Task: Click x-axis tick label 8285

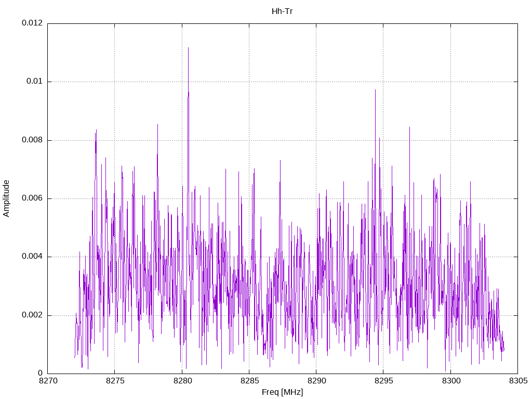Action: 249,381
